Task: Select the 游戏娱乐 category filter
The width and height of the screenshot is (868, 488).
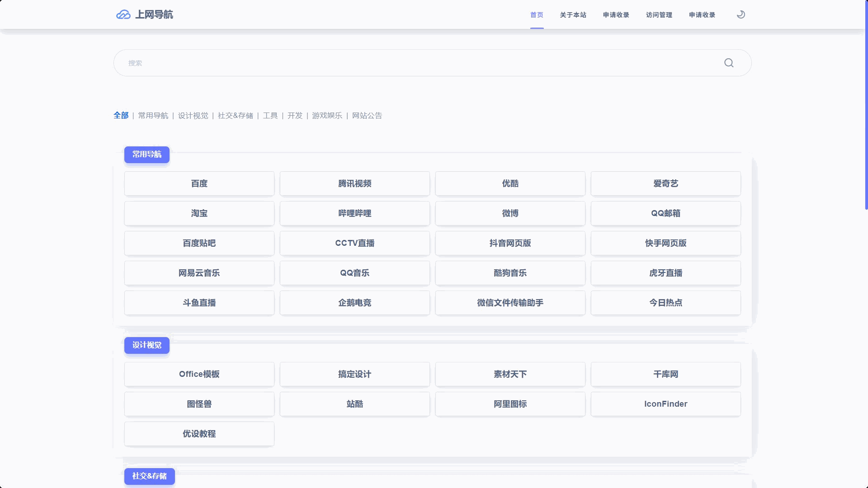Action: [327, 116]
